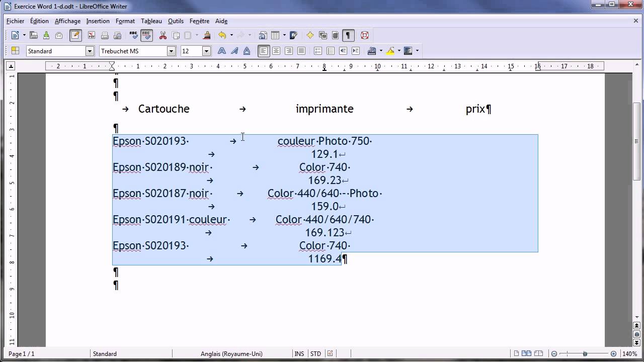
Task: Open the Paste options dropdown arrow
Action: coord(196,35)
